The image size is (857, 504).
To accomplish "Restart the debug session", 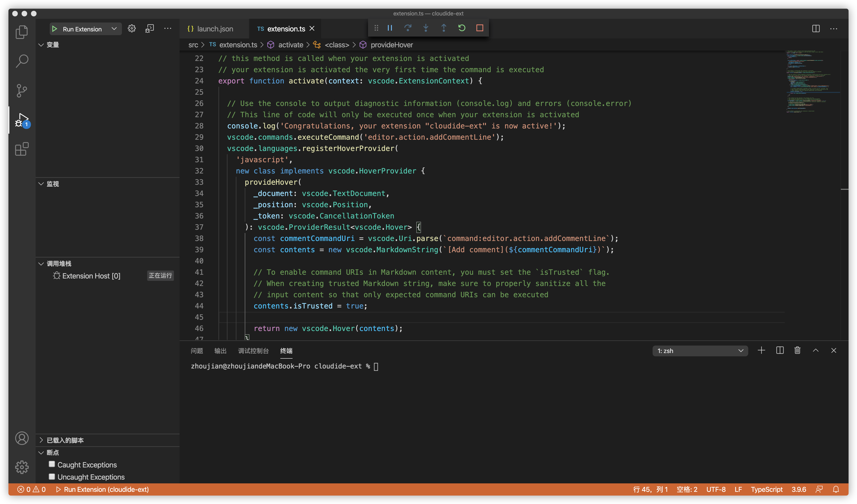I will pos(462,28).
